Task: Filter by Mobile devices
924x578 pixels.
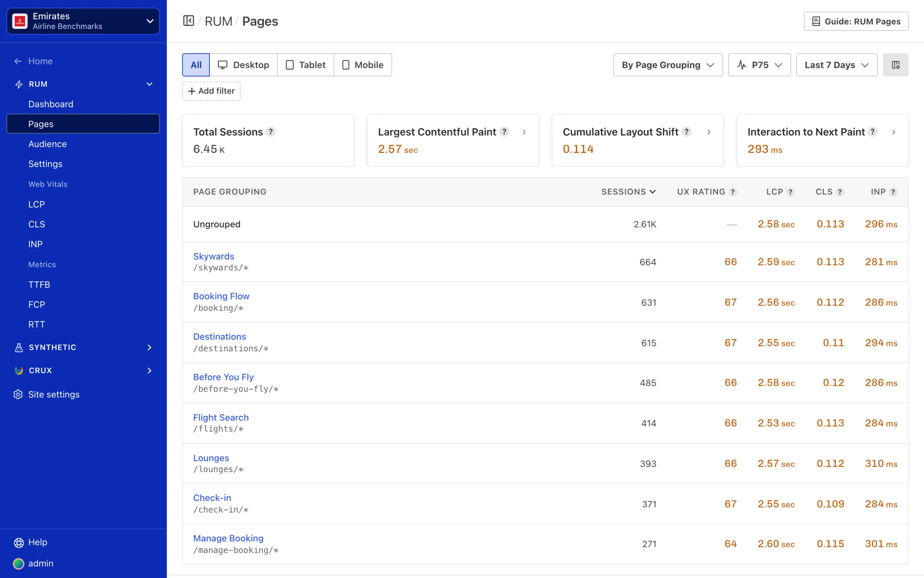Action: (x=363, y=65)
